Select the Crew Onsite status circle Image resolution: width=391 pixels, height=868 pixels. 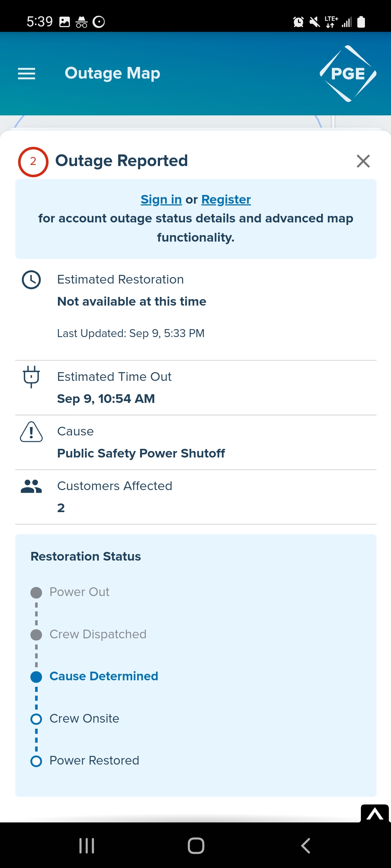pos(36,719)
